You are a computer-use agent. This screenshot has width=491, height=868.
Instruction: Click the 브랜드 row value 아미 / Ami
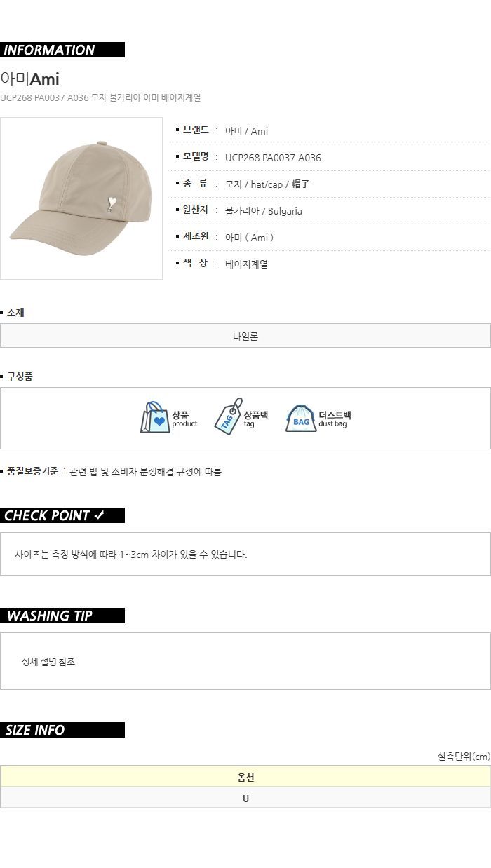click(246, 131)
